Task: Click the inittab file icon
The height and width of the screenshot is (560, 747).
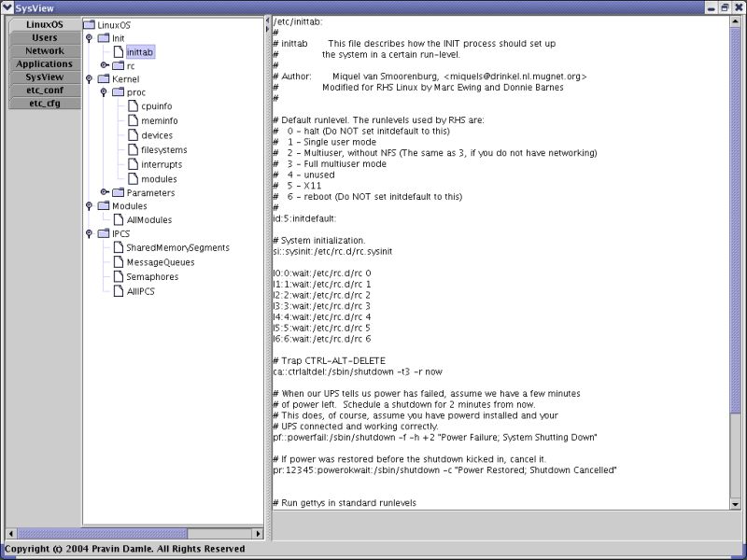Action: 118,53
